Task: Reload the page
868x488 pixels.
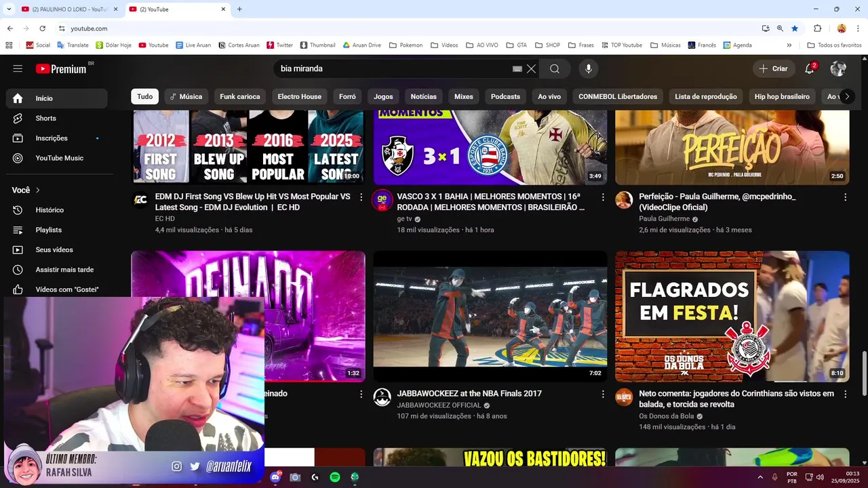Action: pos(42,28)
